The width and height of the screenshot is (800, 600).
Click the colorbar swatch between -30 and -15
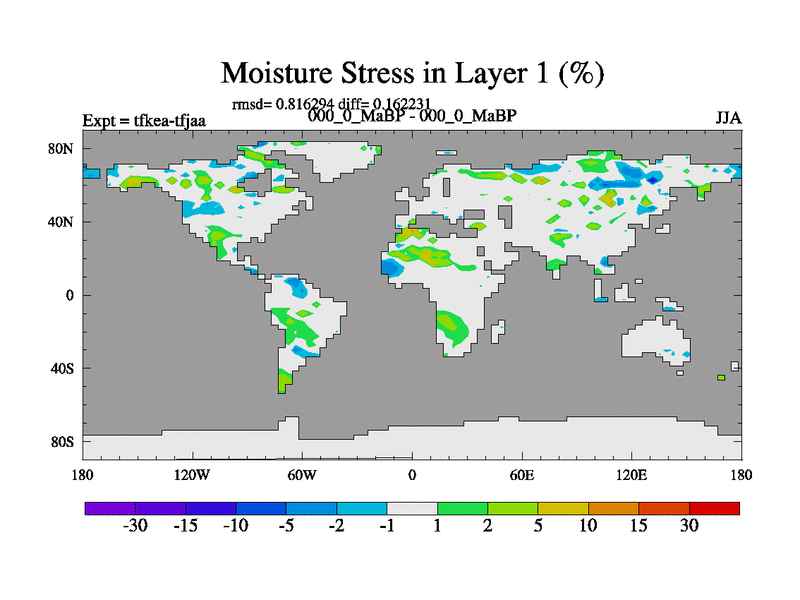[x=160, y=509]
